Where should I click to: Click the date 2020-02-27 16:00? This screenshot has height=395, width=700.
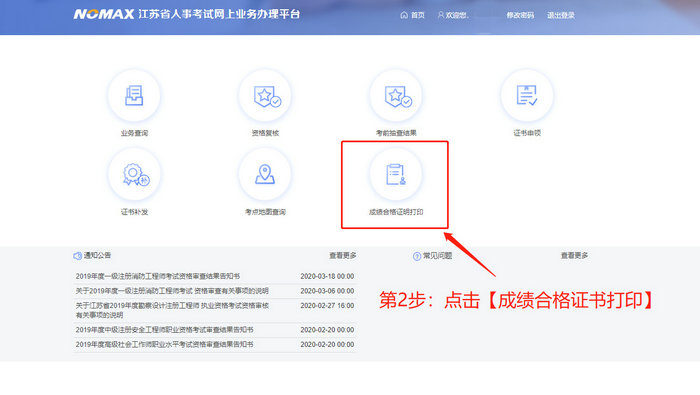point(327,306)
